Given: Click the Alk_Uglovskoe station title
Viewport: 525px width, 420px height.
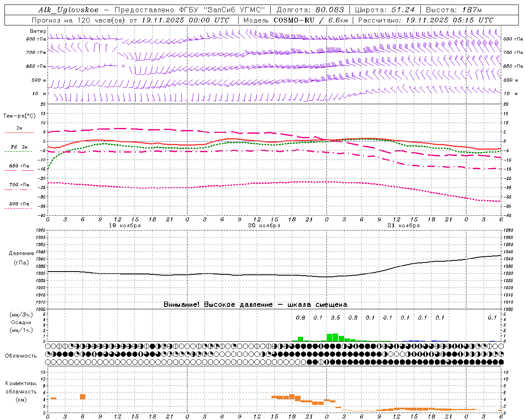Looking at the screenshot, I should point(68,10).
